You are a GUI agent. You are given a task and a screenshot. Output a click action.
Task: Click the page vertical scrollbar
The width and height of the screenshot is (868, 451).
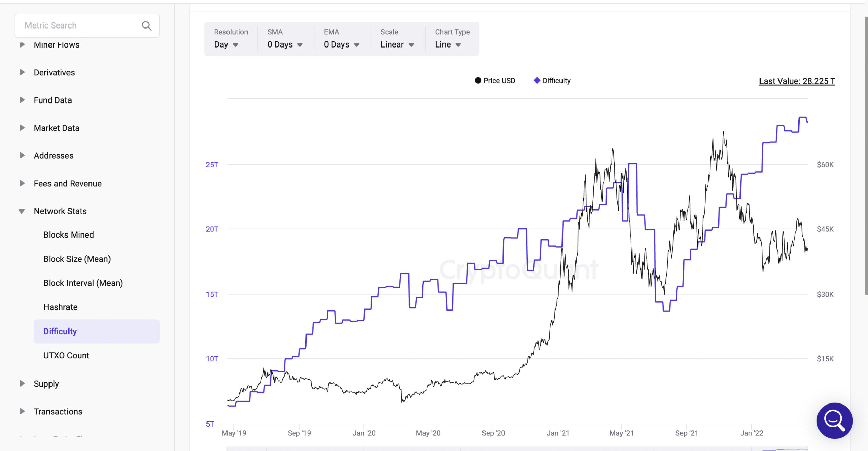[866, 155]
